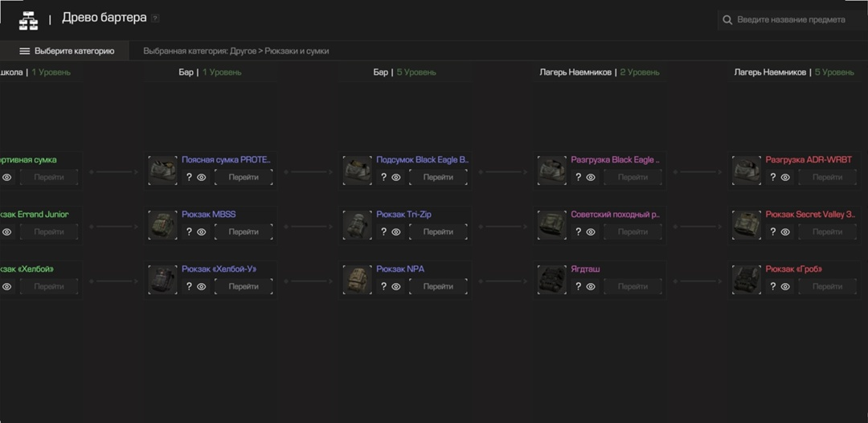Click Рюкзак Tri-Zip thumbnail image
Image resolution: width=868 pixels, height=423 pixels.
[357, 225]
